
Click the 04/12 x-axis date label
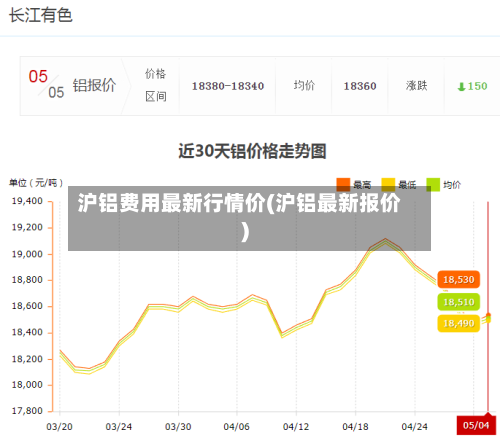click(x=296, y=427)
